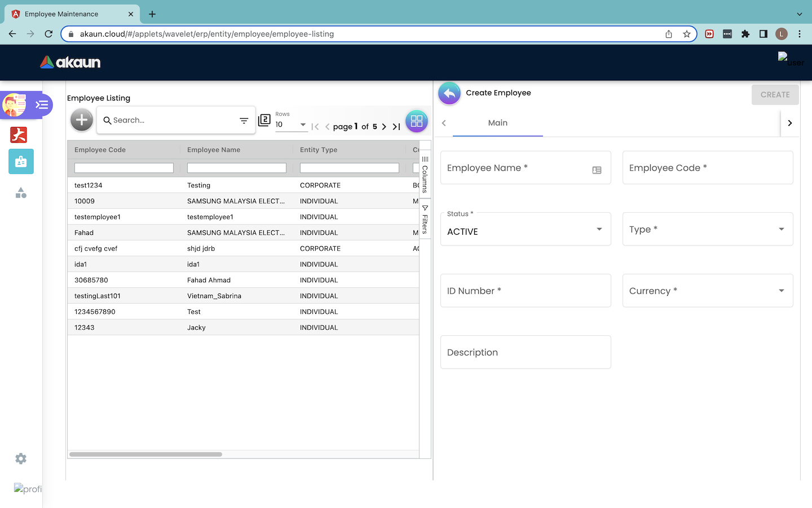Image resolution: width=812 pixels, height=508 pixels.
Task: Select the Main tab
Action: tap(497, 123)
